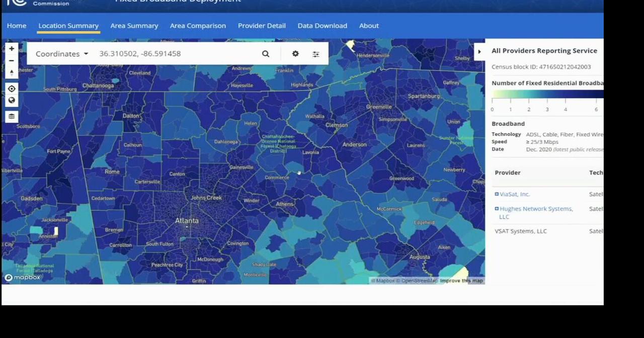Click the provider count color legend bar
This screenshot has height=338, width=644.
click(547, 94)
